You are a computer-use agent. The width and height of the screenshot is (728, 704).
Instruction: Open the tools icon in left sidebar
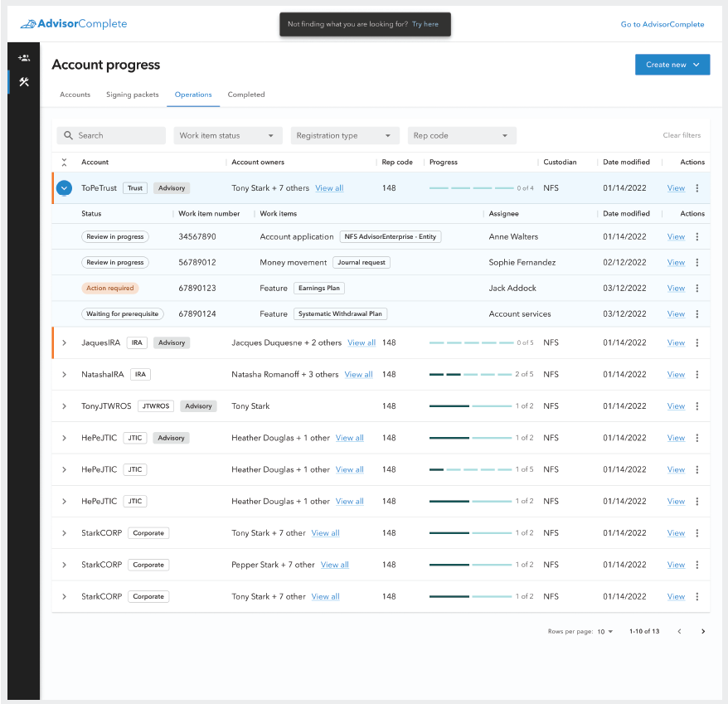(24, 82)
